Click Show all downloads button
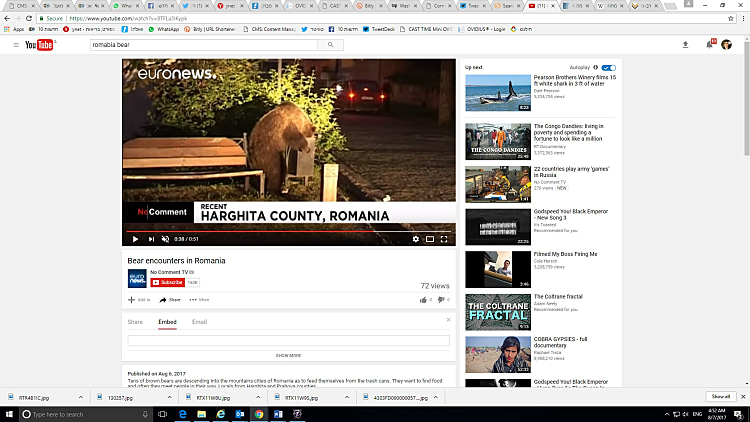750x422 pixels. (x=720, y=397)
